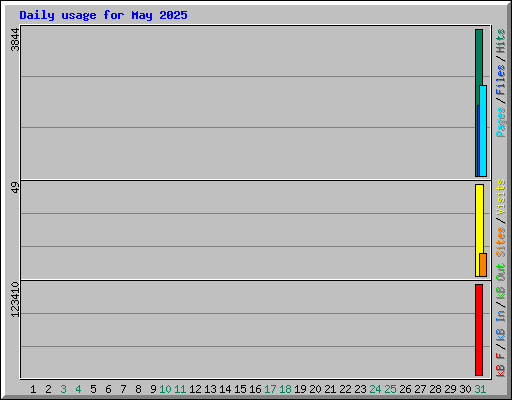Click day 31 on the x-axis

point(480,389)
